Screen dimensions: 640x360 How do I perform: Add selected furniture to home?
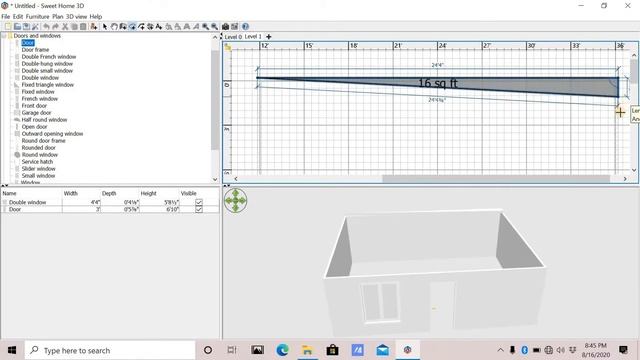tap(93, 27)
